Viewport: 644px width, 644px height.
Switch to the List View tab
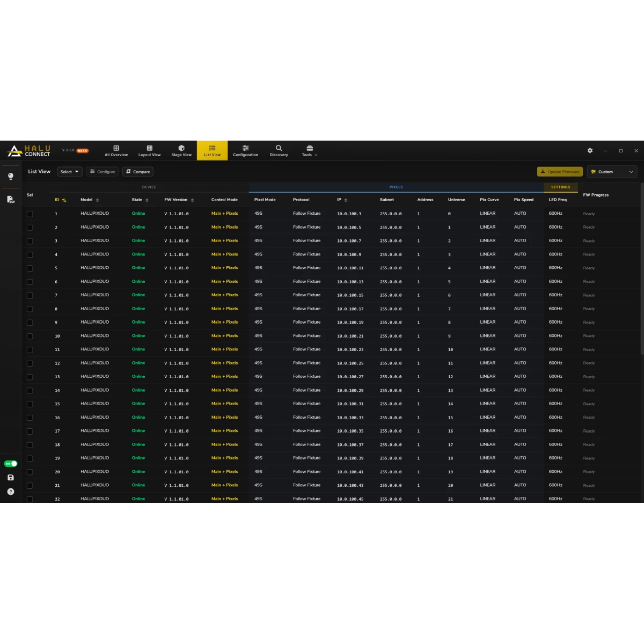coord(212,151)
